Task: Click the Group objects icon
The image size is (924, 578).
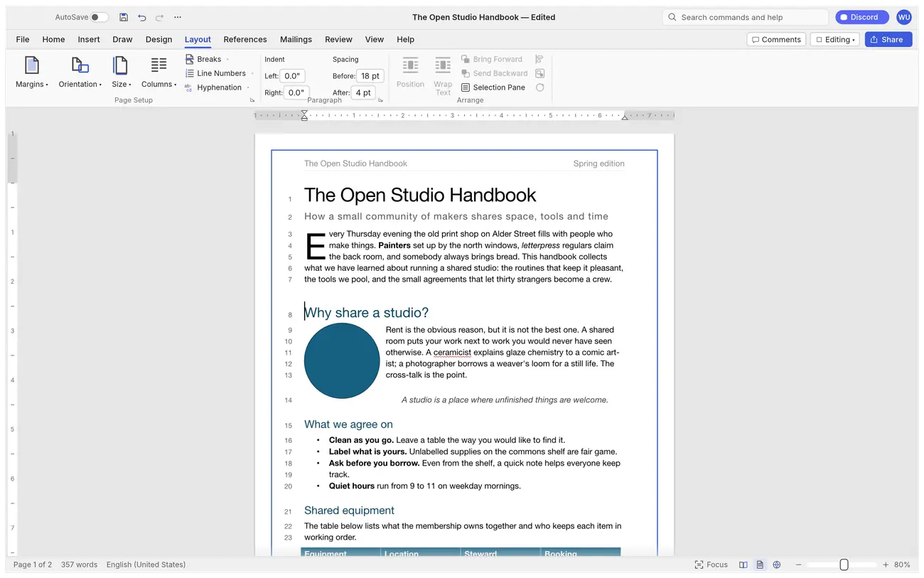Action: [x=539, y=73]
